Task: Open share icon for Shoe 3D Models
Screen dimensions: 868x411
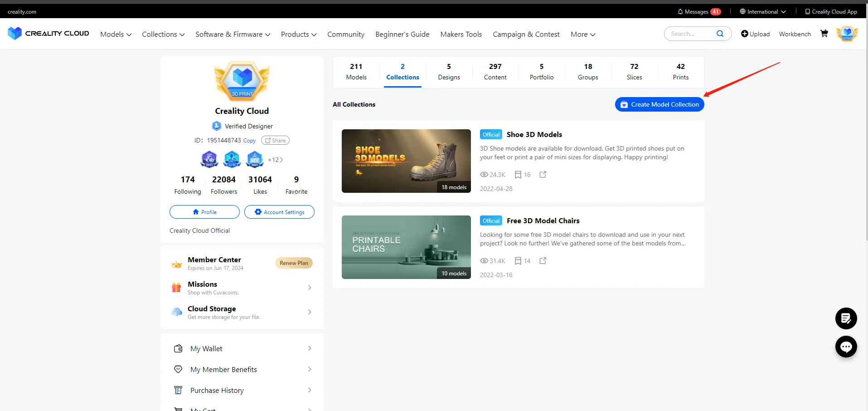Action: tap(543, 175)
